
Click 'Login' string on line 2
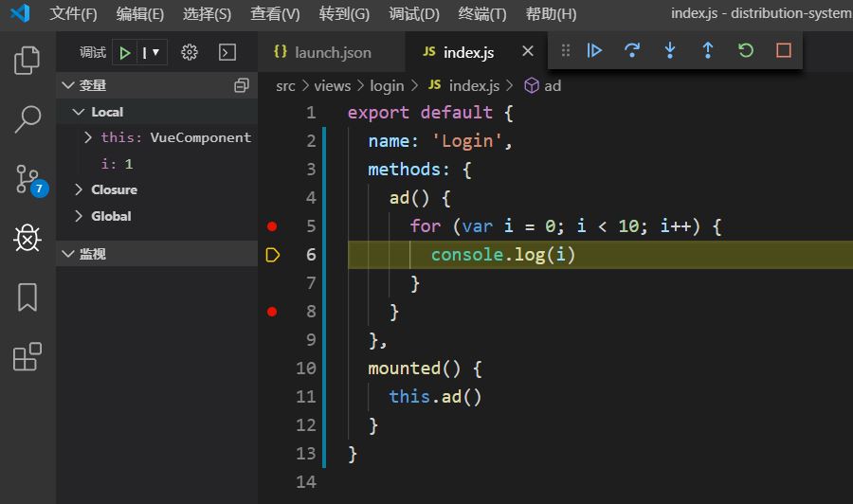click(x=466, y=141)
